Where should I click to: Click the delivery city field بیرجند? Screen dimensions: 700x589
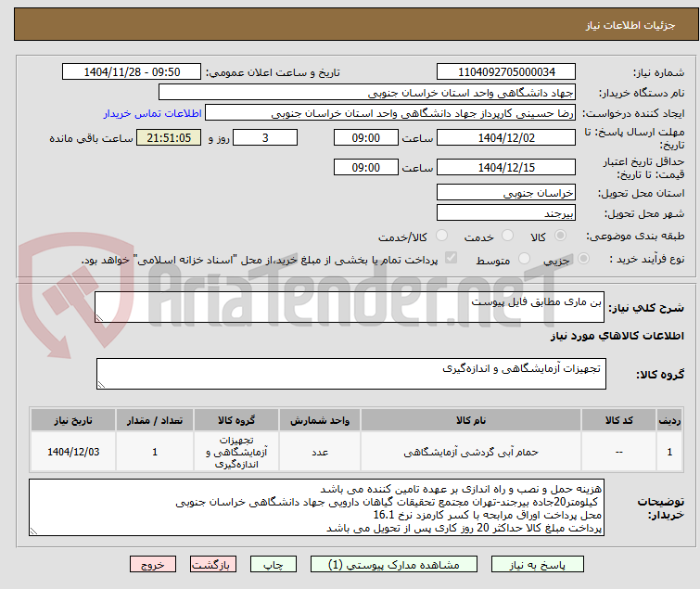coord(506,213)
